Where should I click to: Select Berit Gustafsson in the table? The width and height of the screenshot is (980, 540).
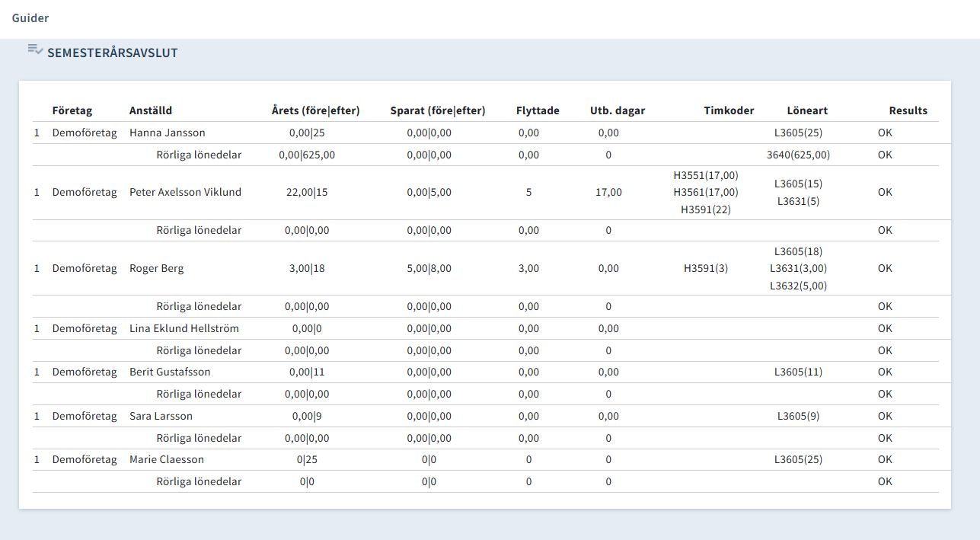pos(170,372)
